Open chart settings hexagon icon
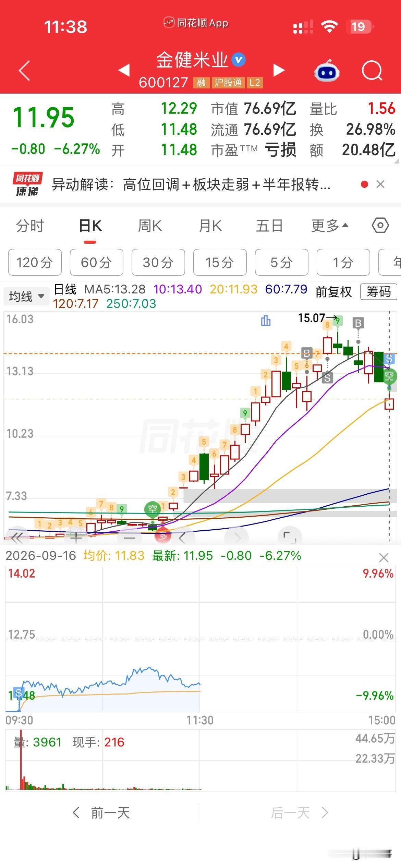Viewport: 401px width, 868px height. [380, 226]
